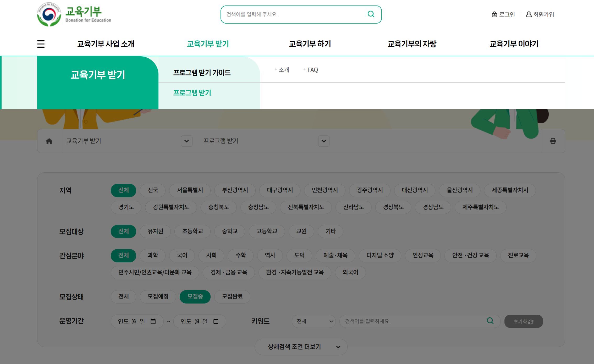Click the print icon

pos(553,141)
